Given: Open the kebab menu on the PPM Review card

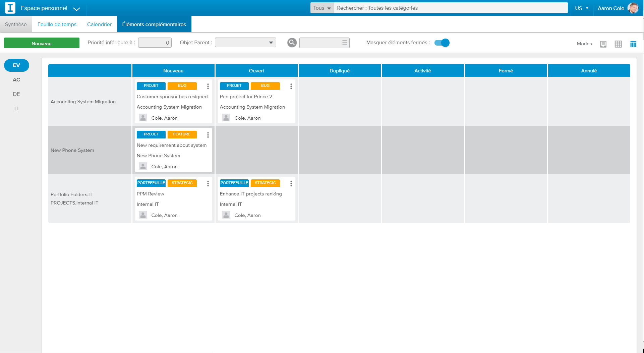Looking at the screenshot, I should (x=208, y=184).
